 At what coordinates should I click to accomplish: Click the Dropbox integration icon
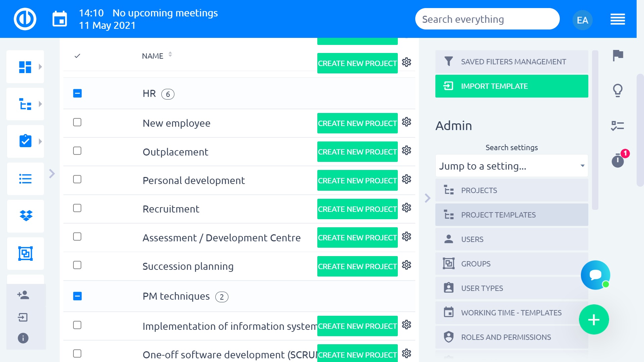pos(25,216)
